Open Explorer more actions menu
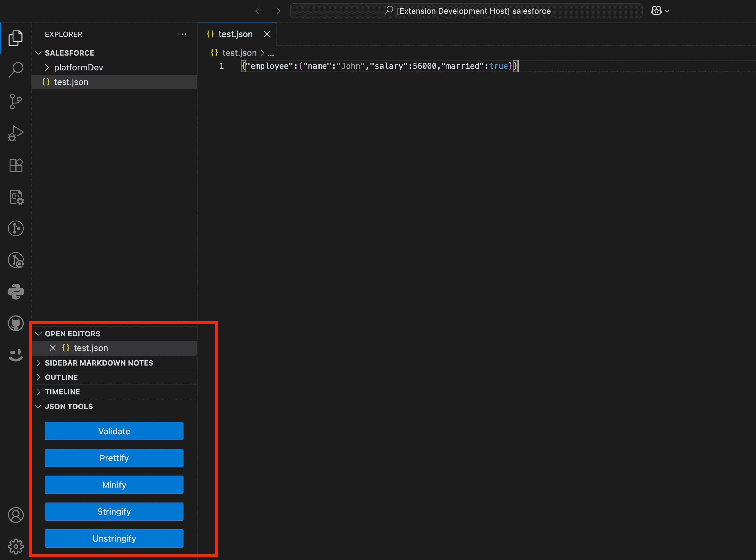 pyautogui.click(x=182, y=34)
